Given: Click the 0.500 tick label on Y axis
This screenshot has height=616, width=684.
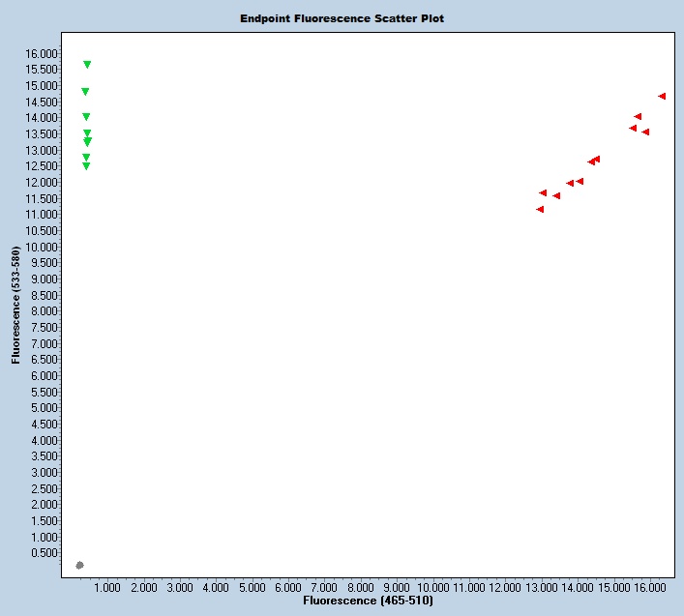Looking at the screenshot, I should (x=45, y=553).
